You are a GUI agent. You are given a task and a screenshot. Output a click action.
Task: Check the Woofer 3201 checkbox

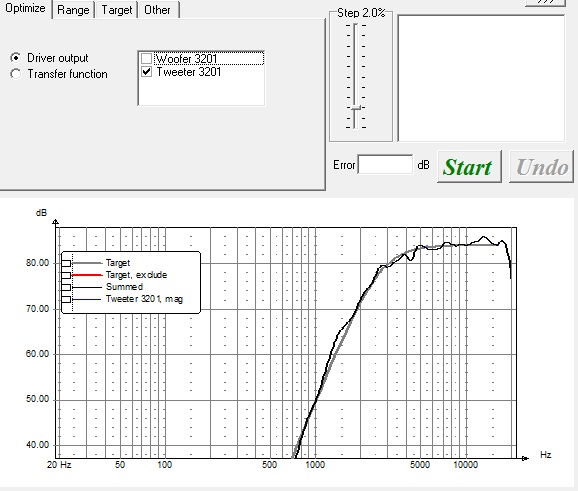(x=147, y=59)
